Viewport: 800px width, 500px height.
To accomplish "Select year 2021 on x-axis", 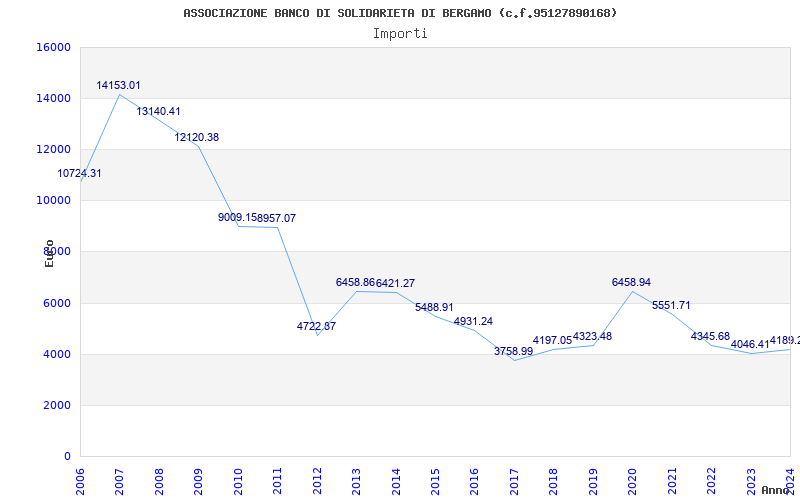I will click(x=672, y=481).
